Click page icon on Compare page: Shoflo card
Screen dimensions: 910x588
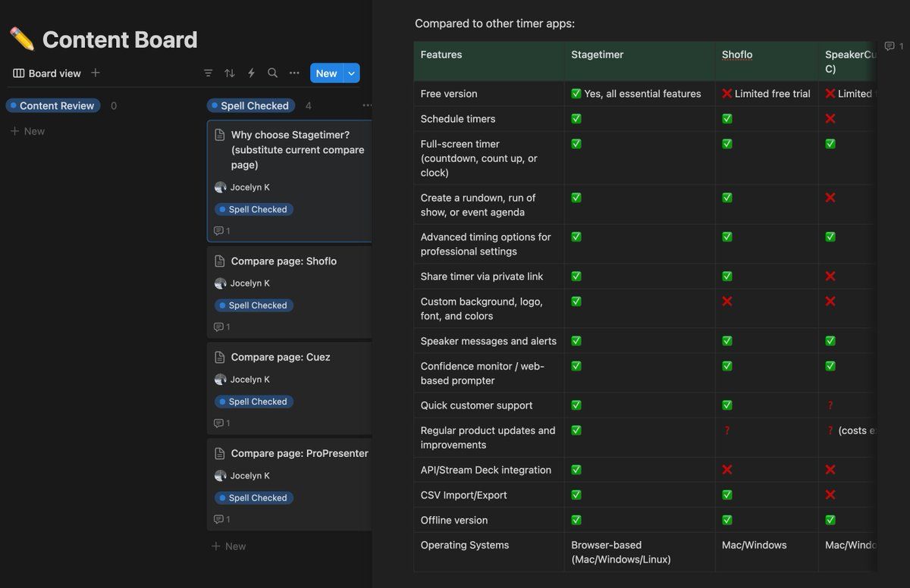[x=220, y=261]
